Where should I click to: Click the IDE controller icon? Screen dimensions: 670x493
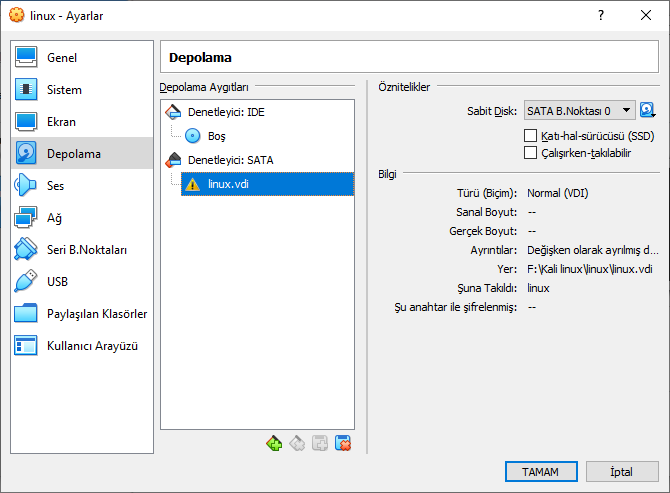(173, 112)
